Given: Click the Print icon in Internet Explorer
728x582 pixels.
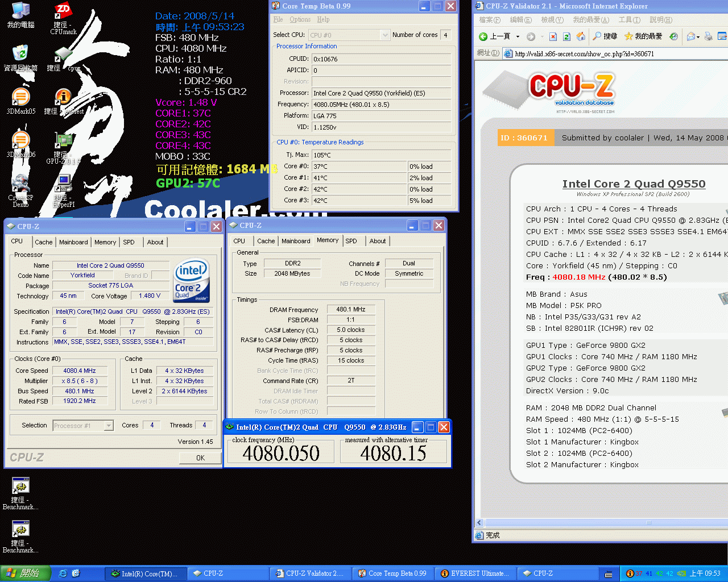Looking at the screenshot, I should pyautogui.click(x=708, y=36).
